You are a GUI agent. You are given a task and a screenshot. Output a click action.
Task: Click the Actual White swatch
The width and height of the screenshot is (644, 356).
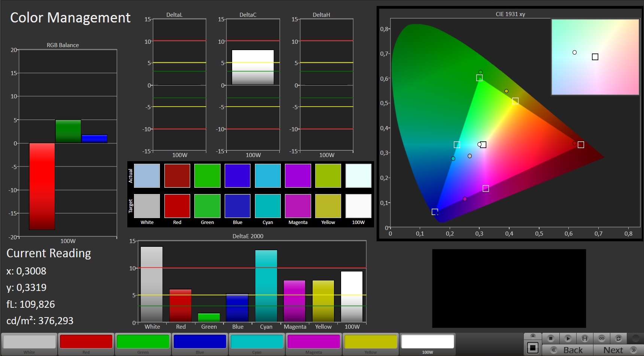pyautogui.click(x=147, y=175)
